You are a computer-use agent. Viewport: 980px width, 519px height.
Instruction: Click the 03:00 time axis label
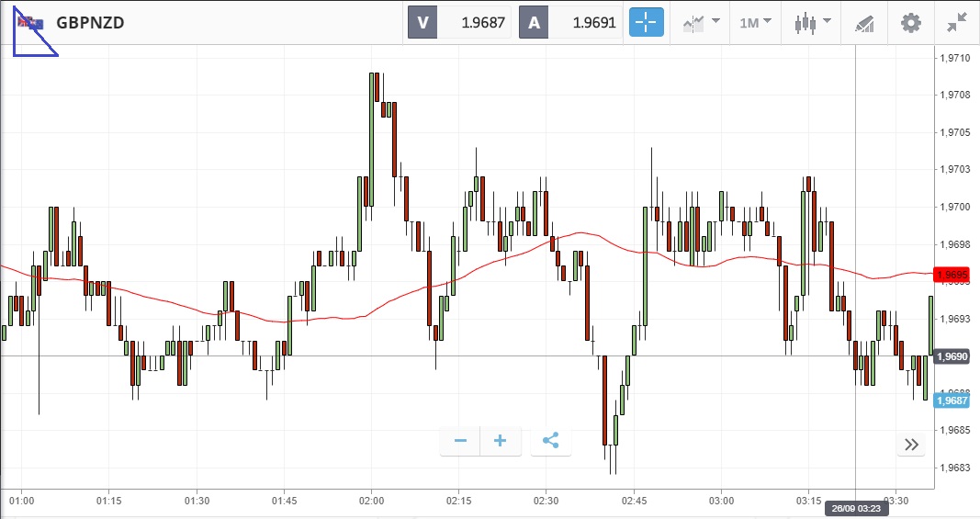click(721, 502)
